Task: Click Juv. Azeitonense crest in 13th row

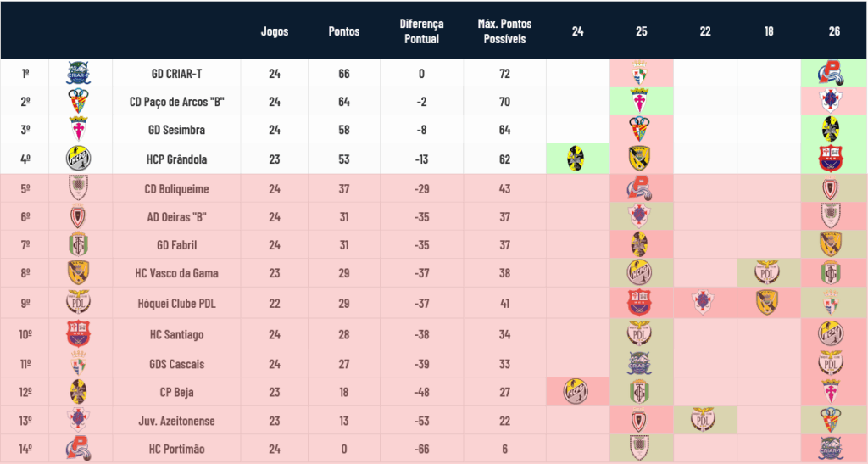Action: point(78,420)
